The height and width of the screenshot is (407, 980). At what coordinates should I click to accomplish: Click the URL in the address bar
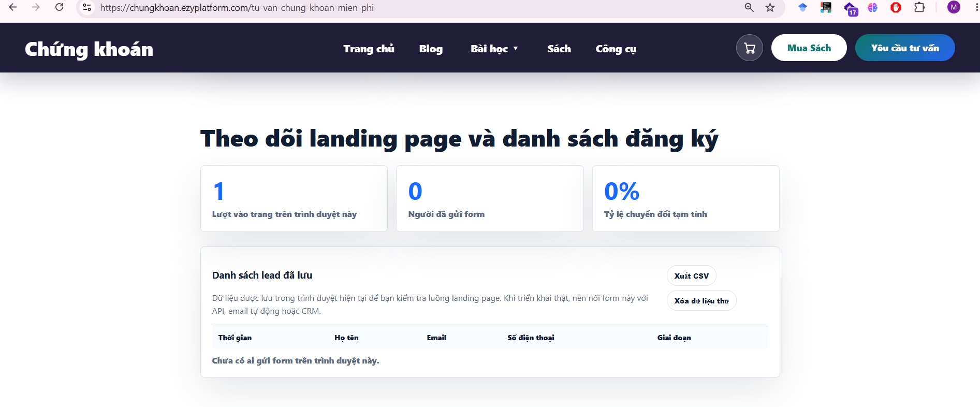(x=237, y=8)
